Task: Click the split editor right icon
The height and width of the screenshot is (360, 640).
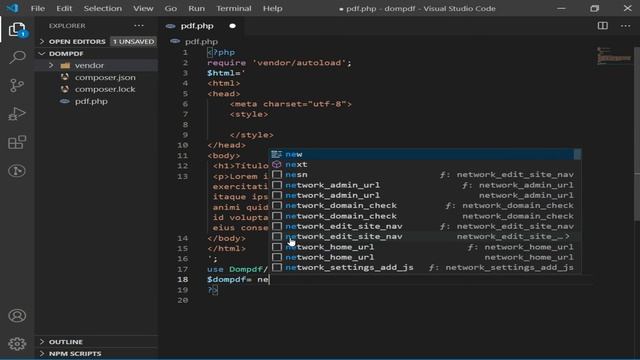Action: 602,26
